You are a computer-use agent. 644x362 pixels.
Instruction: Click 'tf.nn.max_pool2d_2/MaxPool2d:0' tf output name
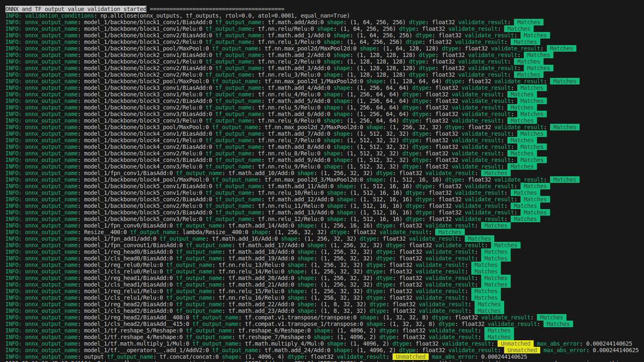point(313,127)
